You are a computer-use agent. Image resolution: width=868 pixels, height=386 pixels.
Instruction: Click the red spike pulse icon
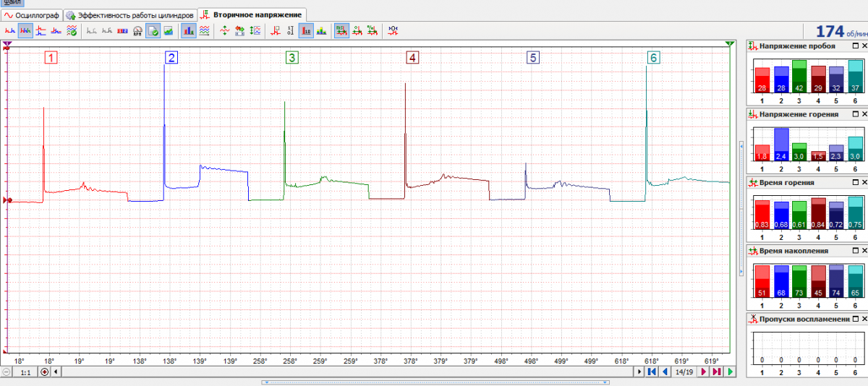point(275,30)
